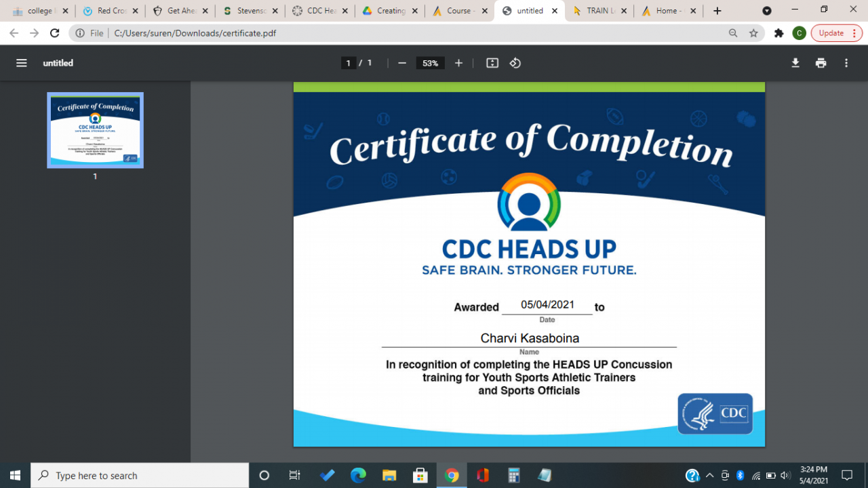Check the battery tray icon
The height and width of the screenshot is (488, 868).
tap(770, 475)
